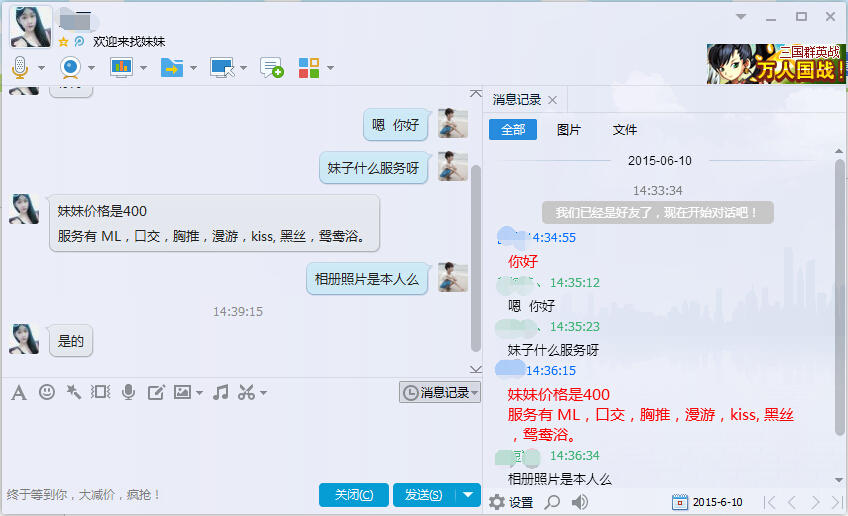Click the font settings 'A' icon
The height and width of the screenshot is (516, 848).
click(18, 392)
